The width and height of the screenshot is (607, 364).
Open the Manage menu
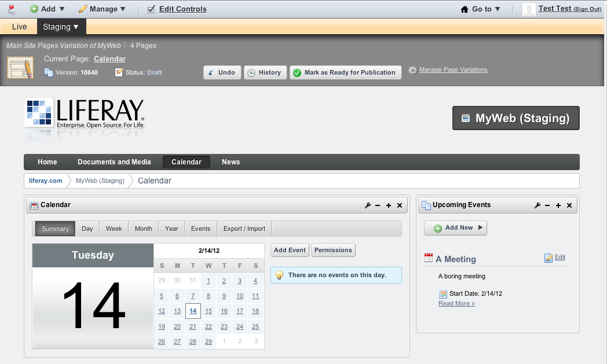[x=102, y=9]
